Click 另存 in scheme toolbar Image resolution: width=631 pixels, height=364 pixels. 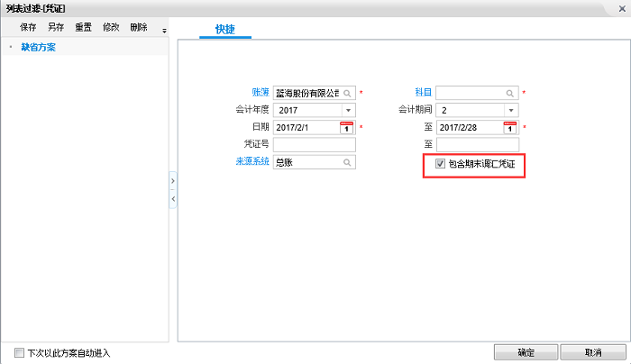[56, 28]
